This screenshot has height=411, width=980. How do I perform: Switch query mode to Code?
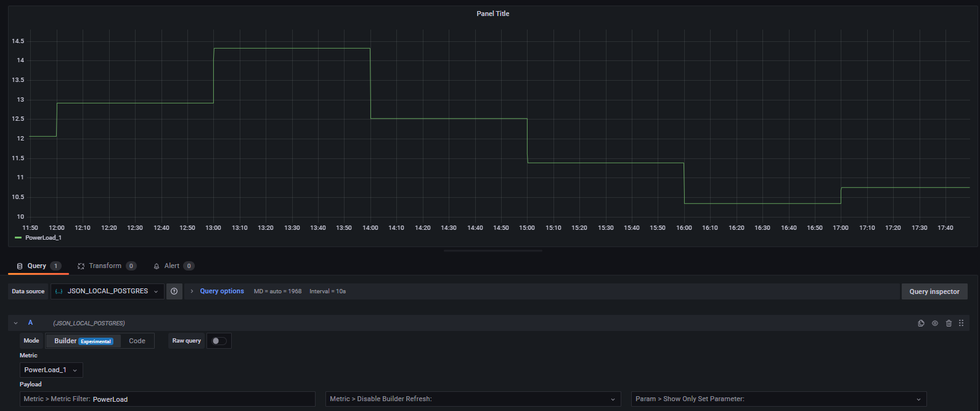[137, 341]
